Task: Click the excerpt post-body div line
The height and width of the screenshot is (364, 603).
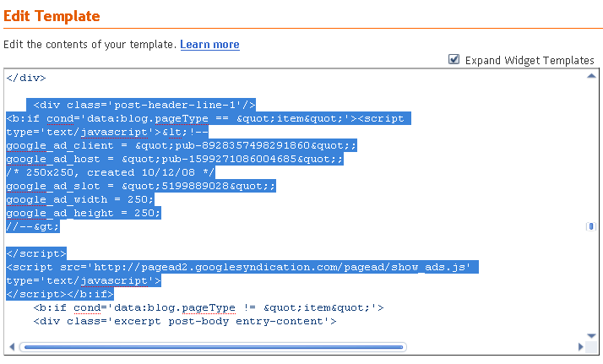Action: pos(185,321)
